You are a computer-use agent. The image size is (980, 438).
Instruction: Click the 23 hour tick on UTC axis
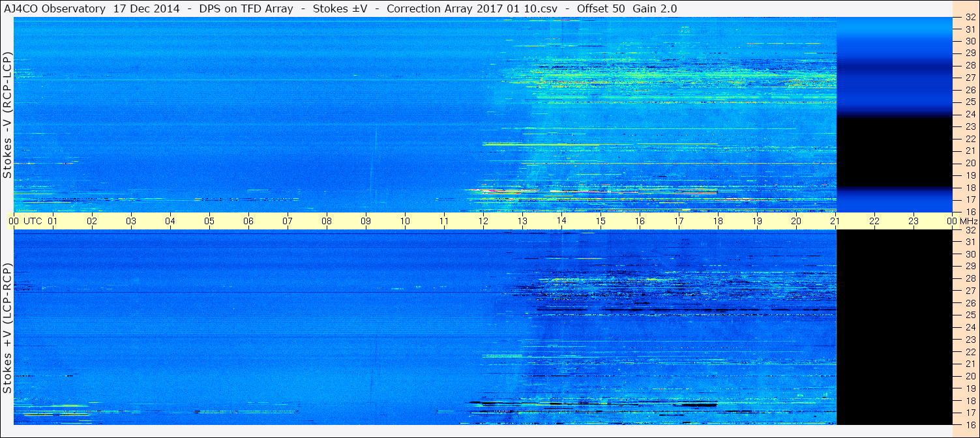tap(913, 221)
